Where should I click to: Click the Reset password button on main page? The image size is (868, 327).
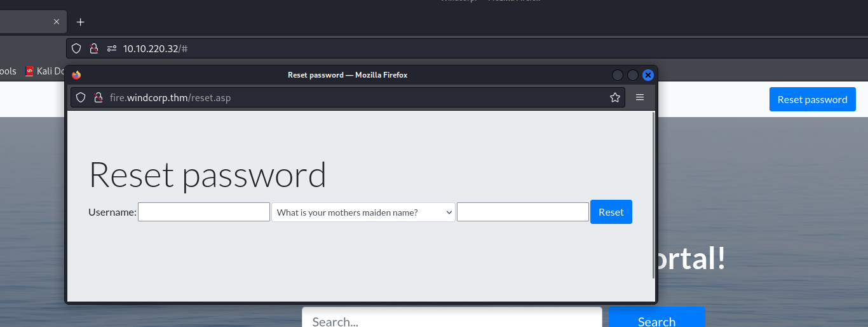[x=812, y=99]
